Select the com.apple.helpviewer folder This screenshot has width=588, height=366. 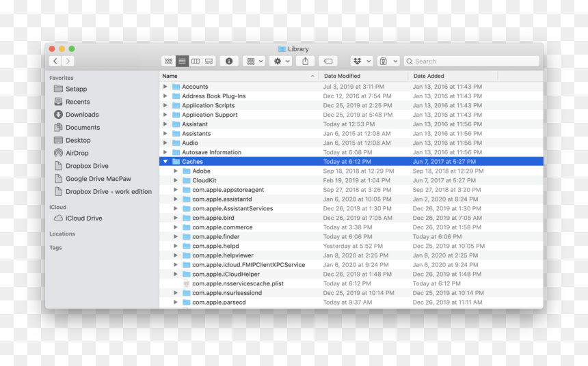click(351, 255)
